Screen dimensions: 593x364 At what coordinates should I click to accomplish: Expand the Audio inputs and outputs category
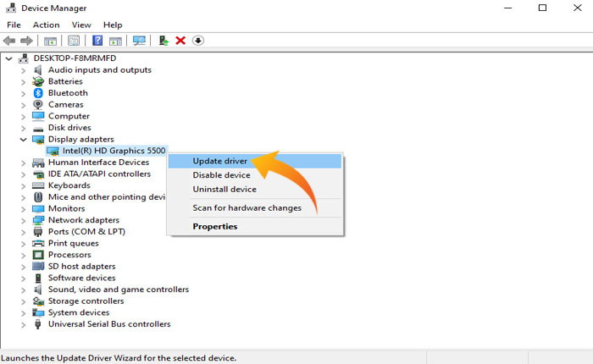tap(23, 70)
